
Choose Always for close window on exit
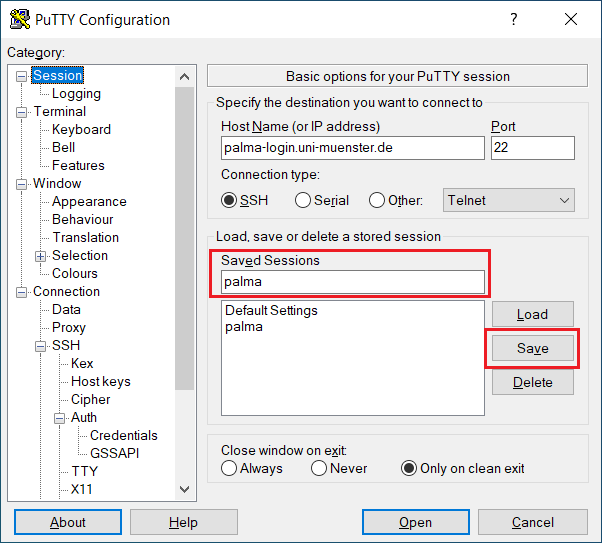[x=229, y=468]
